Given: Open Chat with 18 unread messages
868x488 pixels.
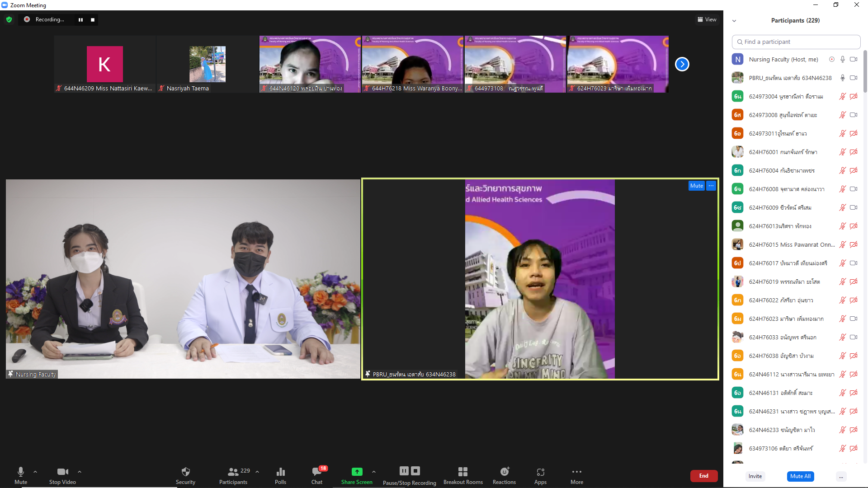Looking at the screenshot, I should pyautogui.click(x=317, y=472).
